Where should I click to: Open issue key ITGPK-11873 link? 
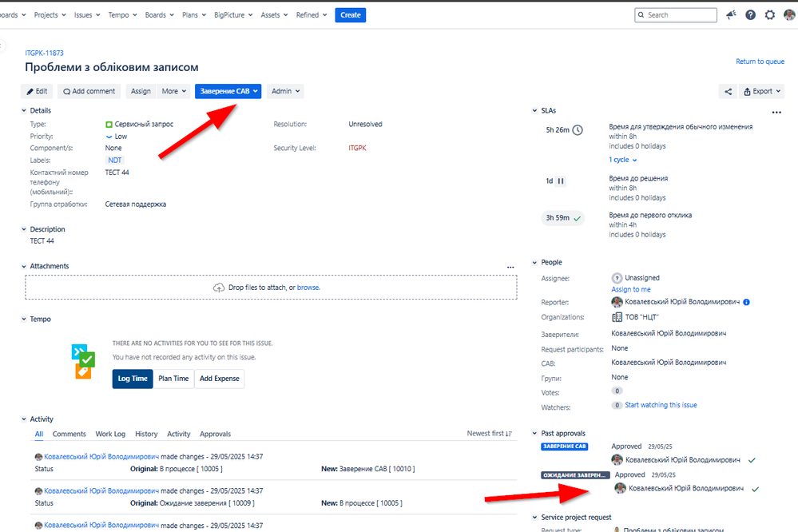click(x=44, y=53)
